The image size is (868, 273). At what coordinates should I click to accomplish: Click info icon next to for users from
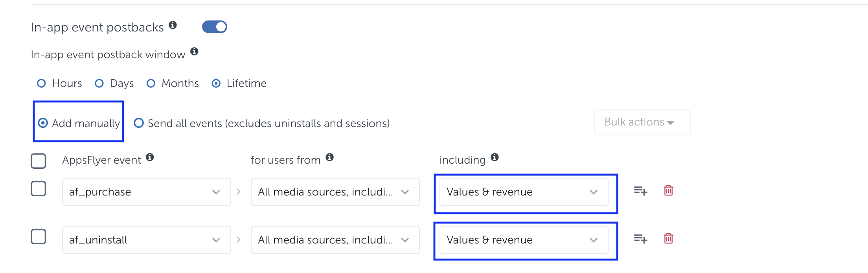pyautogui.click(x=330, y=157)
